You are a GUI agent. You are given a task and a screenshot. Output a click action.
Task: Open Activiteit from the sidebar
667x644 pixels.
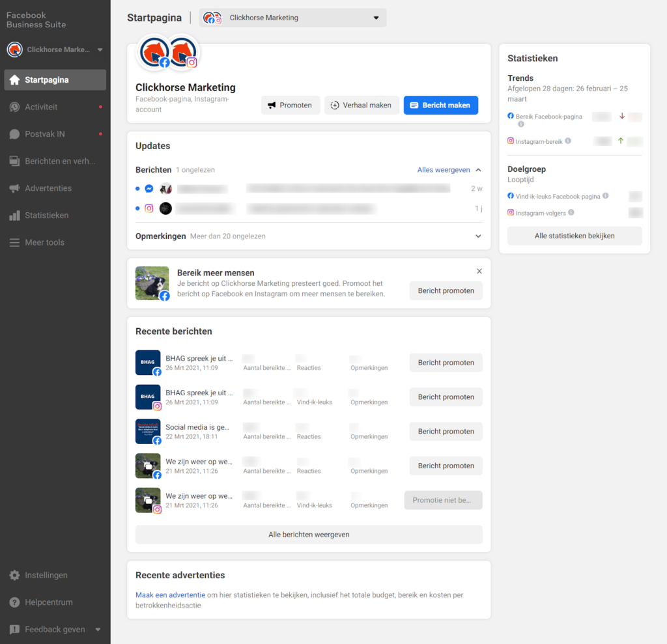[55, 107]
